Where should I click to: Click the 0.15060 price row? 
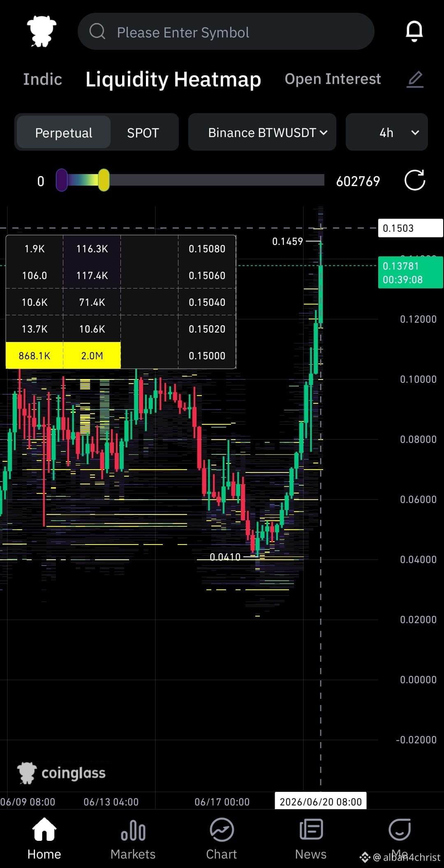pos(121,275)
